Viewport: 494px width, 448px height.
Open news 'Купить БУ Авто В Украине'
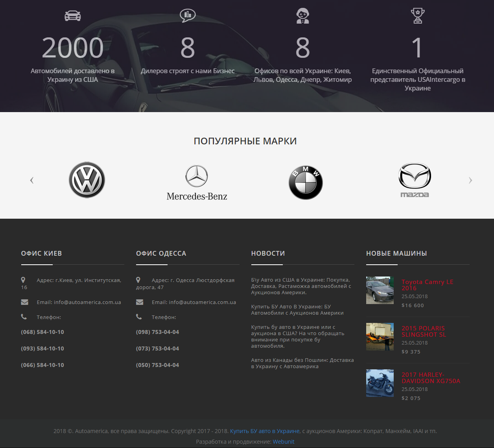[x=297, y=310]
